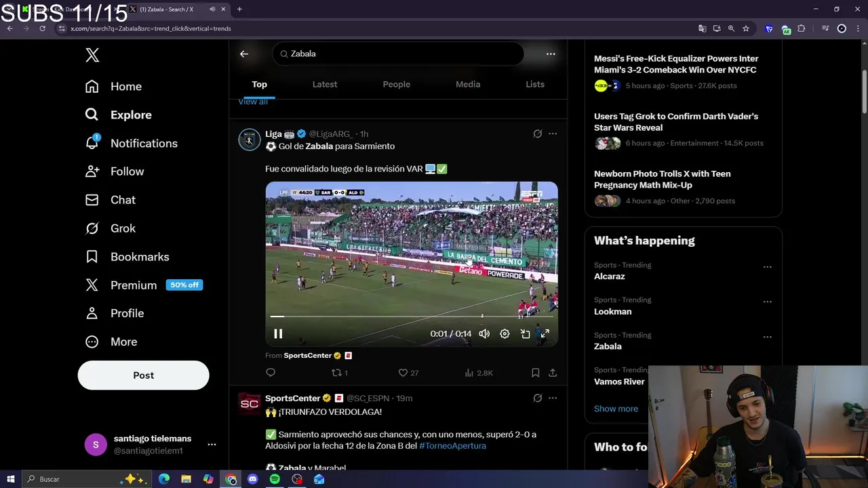Open the SportsCenter profile avatar
This screenshot has height=488, width=868.
(250, 404)
